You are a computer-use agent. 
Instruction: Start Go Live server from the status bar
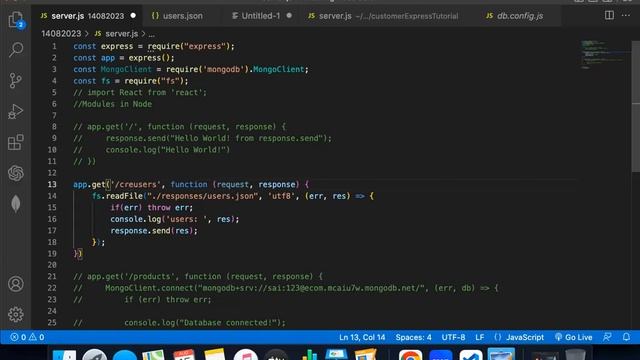click(x=573, y=337)
